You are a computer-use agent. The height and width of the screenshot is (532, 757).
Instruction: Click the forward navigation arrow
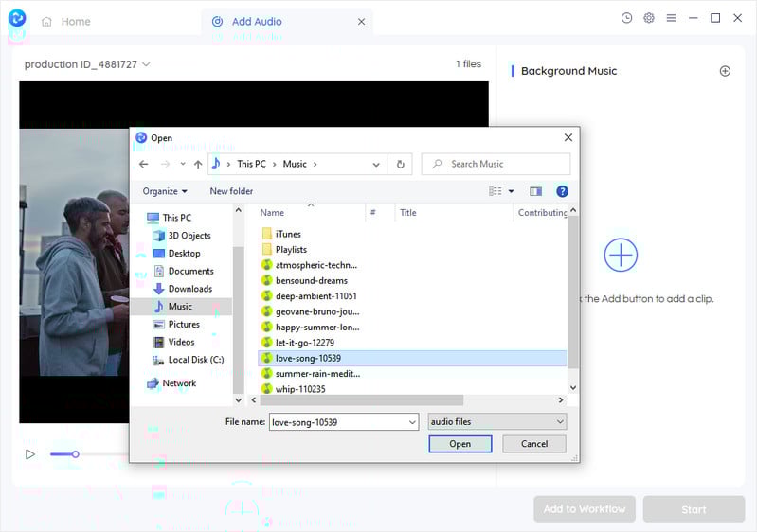165,164
